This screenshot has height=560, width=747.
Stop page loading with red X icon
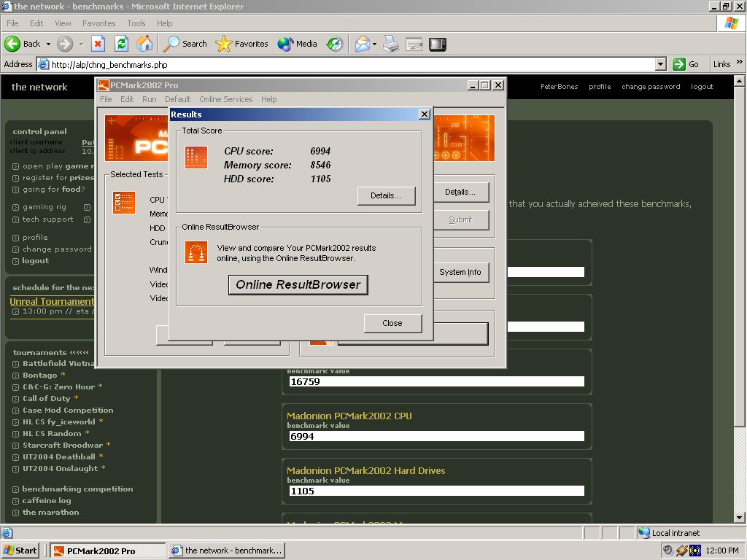[x=98, y=44]
